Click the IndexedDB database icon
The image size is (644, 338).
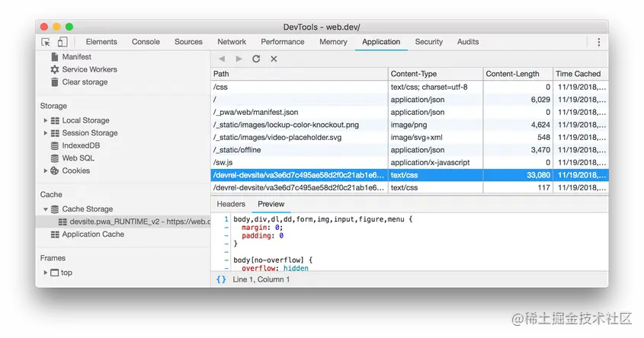click(55, 145)
